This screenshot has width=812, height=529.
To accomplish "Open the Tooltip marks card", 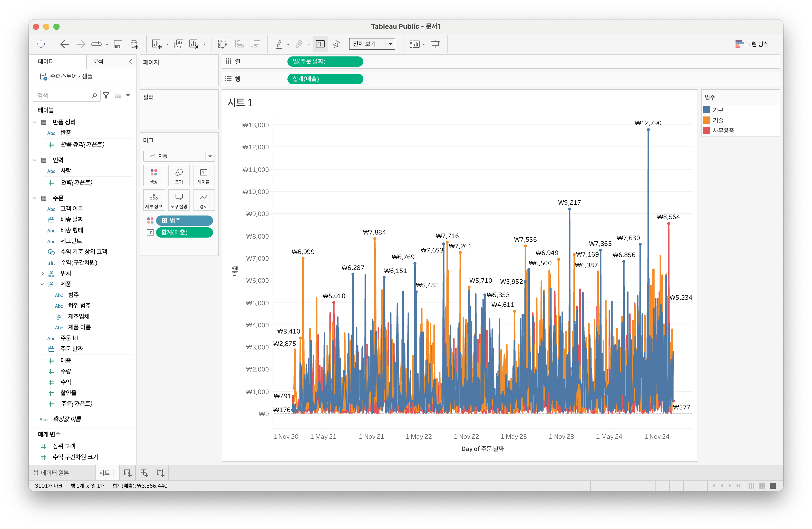I will (179, 200).
